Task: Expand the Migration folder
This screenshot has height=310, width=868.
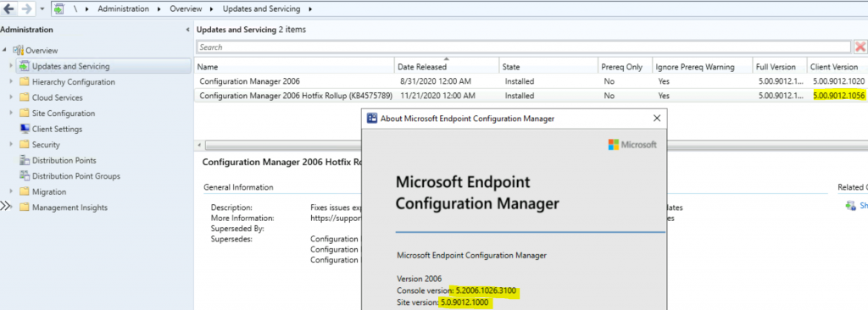Action: click(10, 191)
